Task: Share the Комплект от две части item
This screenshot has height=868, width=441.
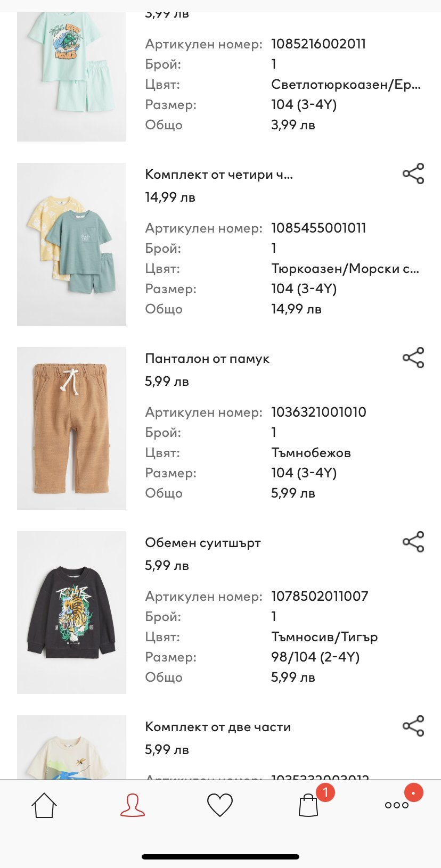Action: [413, 726]
